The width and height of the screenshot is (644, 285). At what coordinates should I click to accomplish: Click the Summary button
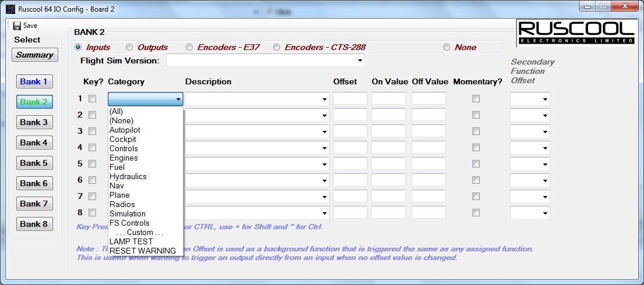[35, 55]
